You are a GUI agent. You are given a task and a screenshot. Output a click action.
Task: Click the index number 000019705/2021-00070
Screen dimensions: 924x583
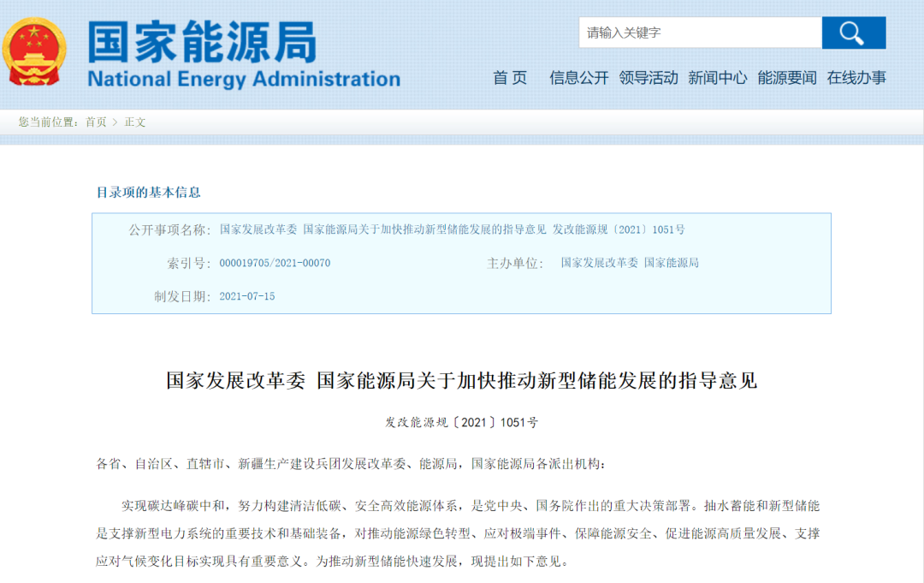point(275,263)
